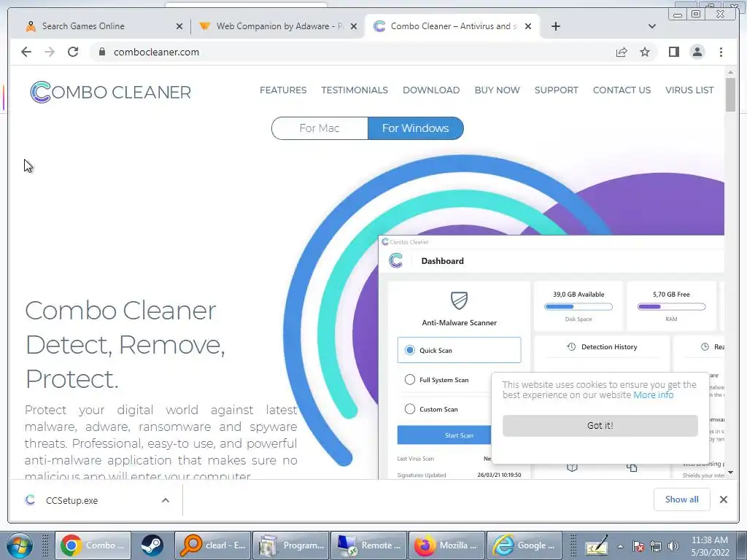Open the VIRUS LIST menu item
The width and height of the screenshot is (747, 560).
click(x=689, y=90)
